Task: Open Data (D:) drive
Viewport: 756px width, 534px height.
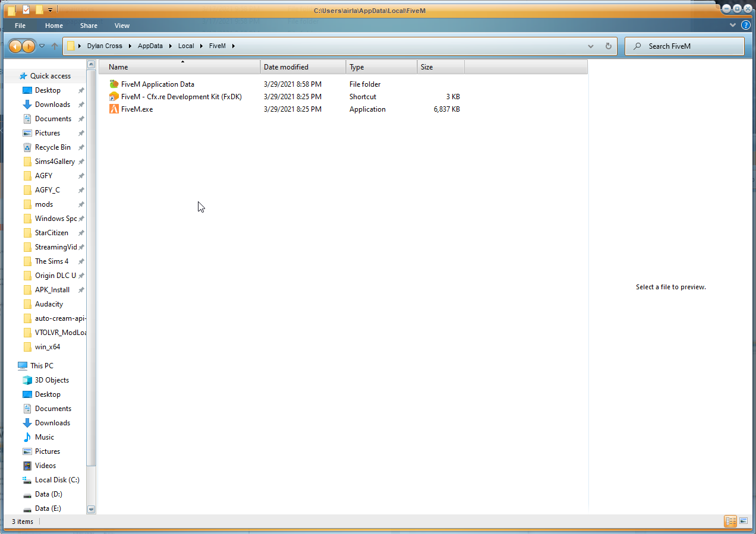Action: click(x=48, y=494)
